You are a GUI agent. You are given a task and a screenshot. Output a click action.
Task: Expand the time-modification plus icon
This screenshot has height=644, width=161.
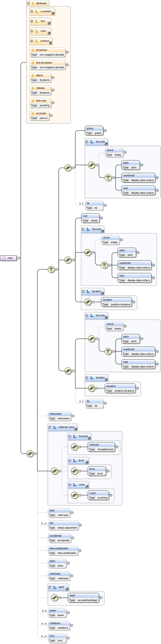click(80, 550)
